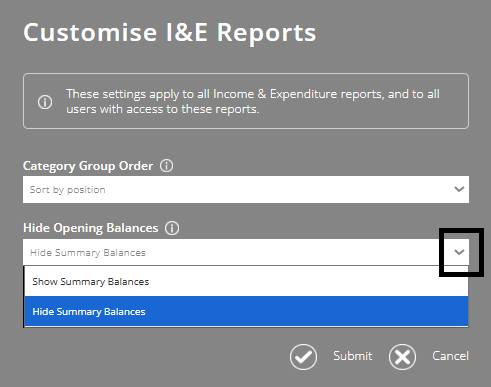Click the settings notice message text
The width and height of the screenshot is (491, 387).
pyautogui.click(x=253, y=101)
